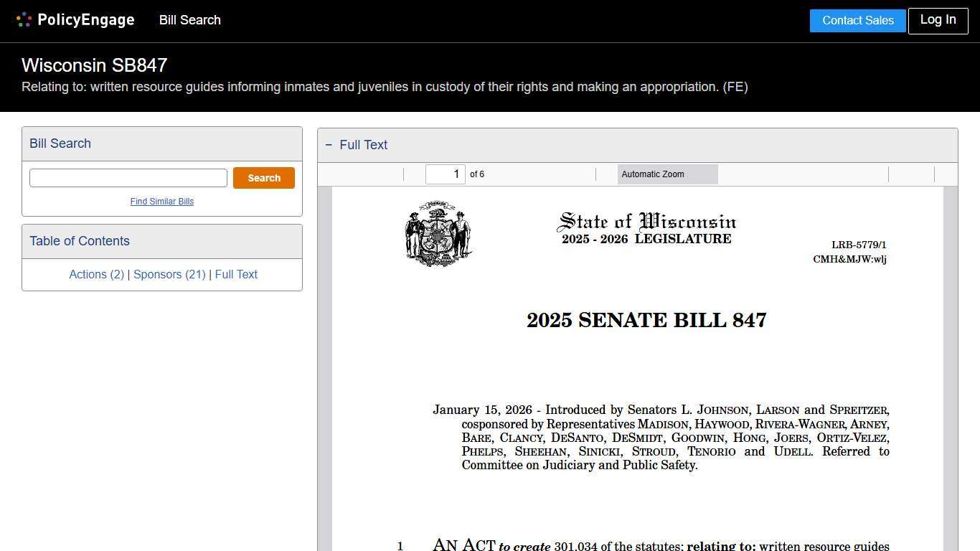
Task: Select Bill Search in the top navigation
Action: click(x=189, y=20)
